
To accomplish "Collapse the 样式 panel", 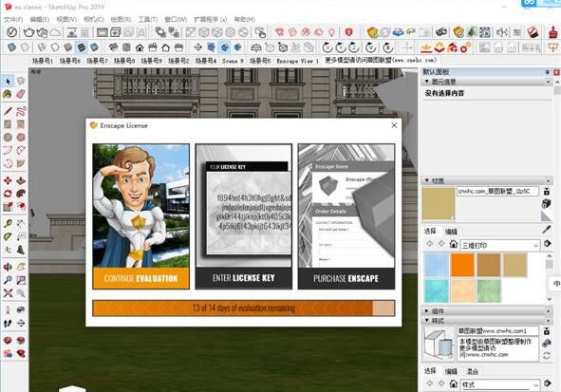I will tap(427, 321).
